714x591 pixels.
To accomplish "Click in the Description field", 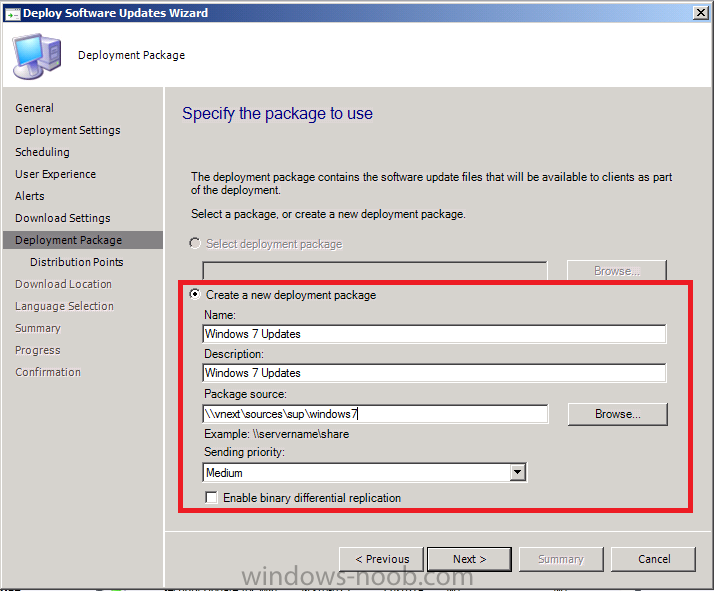I will [x=434, y=373].
